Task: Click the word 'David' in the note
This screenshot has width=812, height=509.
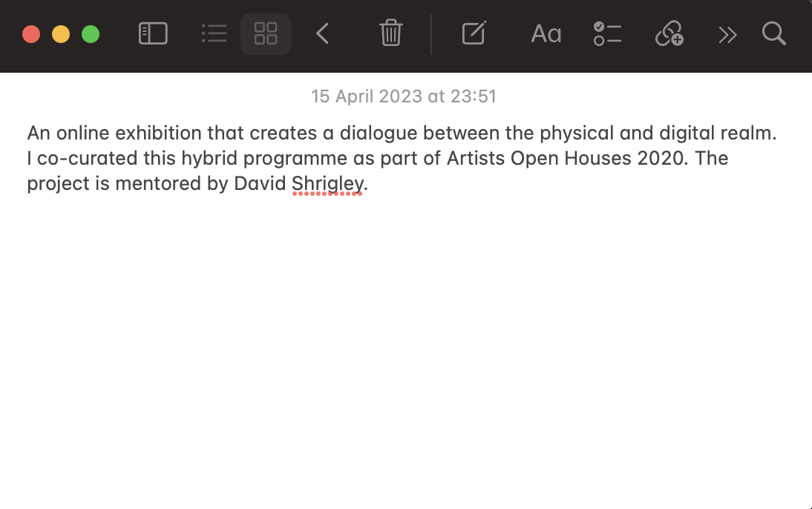Action: click(260, 183)
